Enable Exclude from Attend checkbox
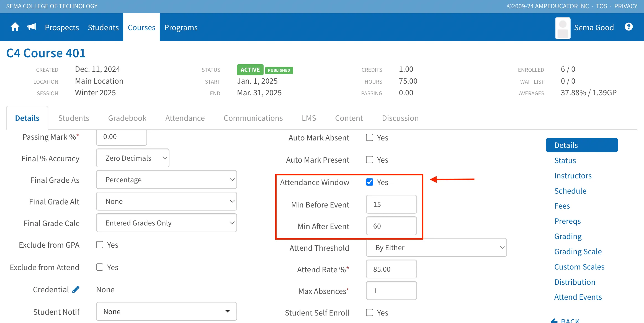The image size is (644, 323). point(100,267)
